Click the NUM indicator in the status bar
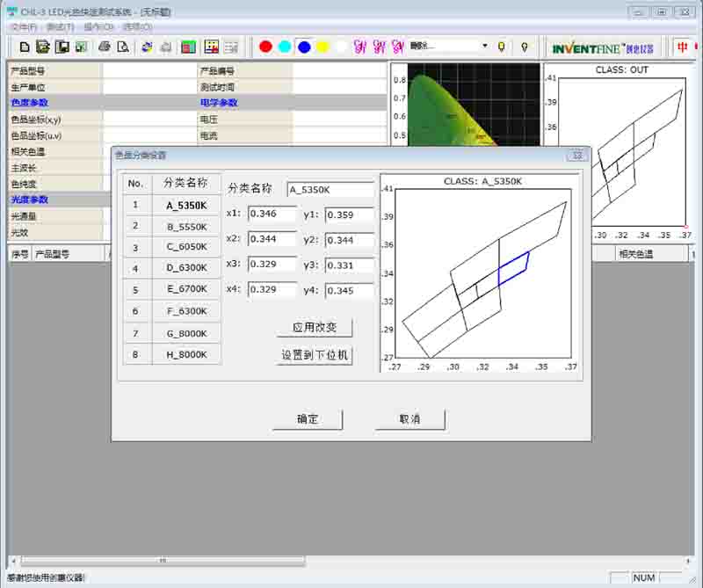This screenshot has height=588, width=703. point(644,578)
